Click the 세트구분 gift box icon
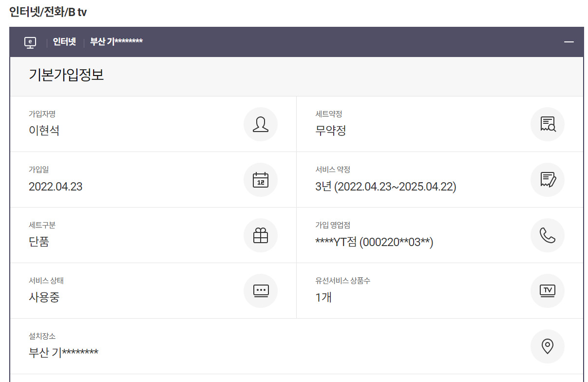The width and height of the screenshot is (588, 382). (261, 235)
